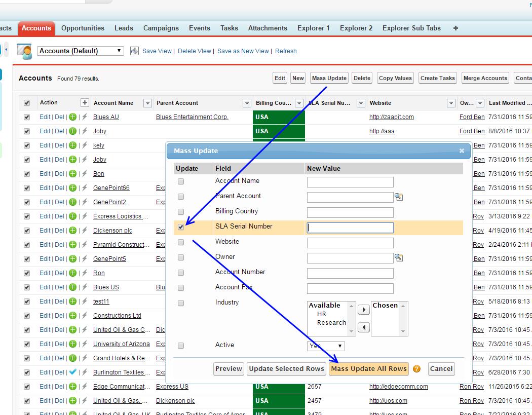Open the Parent Account column filter dropdown
The height and width of the screenshot is (415, 532).
click(247, 103)
